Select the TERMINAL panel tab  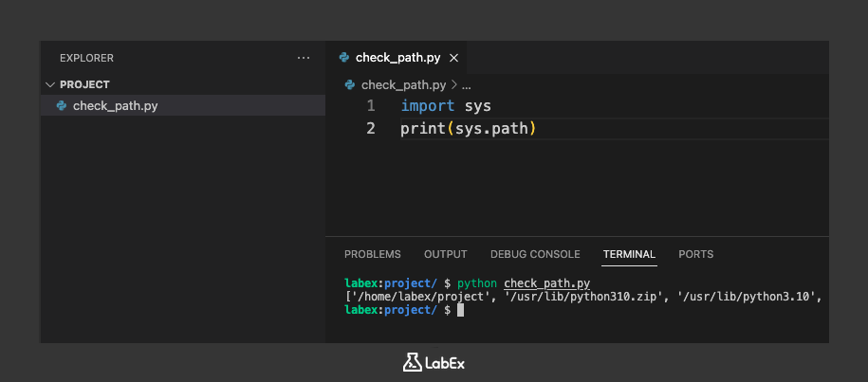(629, 254)
